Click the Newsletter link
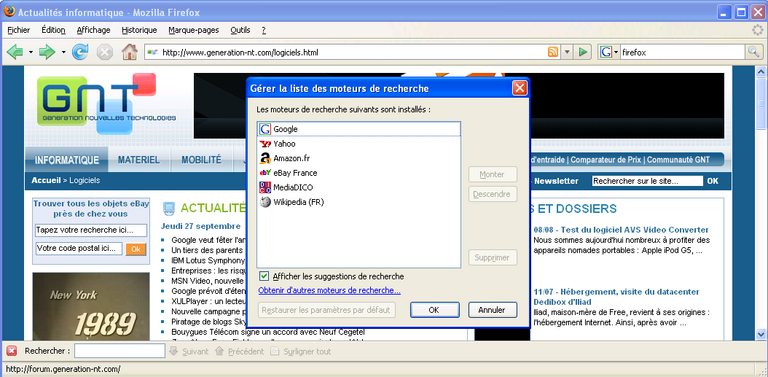 (x=556, y=181)
